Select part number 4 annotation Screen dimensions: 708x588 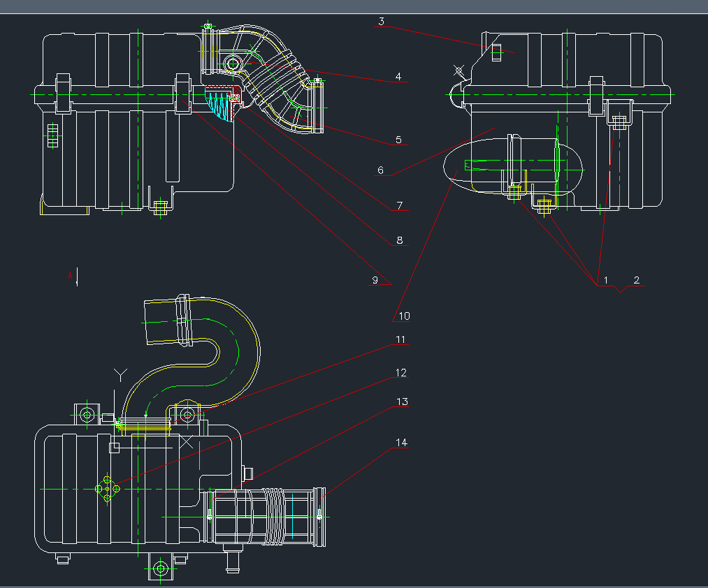click(398, 77)
